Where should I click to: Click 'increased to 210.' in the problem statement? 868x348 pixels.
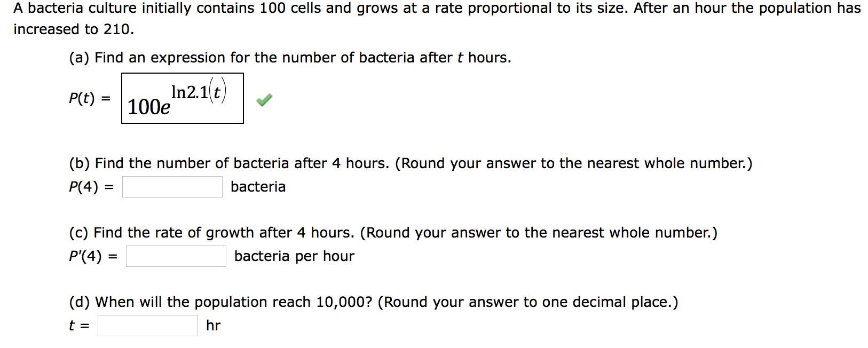tap(74, 29)
